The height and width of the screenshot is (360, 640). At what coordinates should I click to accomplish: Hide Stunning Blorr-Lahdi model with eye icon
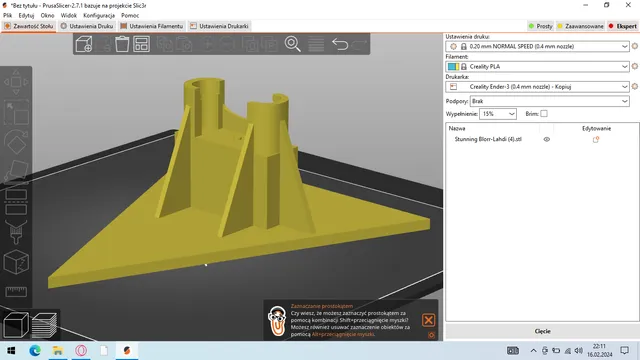[547, 139]
